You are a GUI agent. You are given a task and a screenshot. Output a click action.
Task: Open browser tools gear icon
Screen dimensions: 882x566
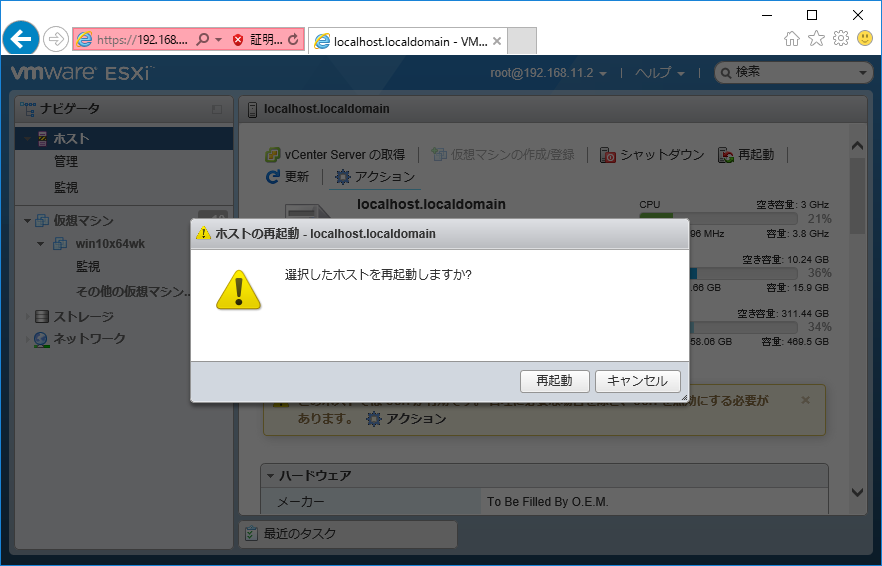click(841, 38)
